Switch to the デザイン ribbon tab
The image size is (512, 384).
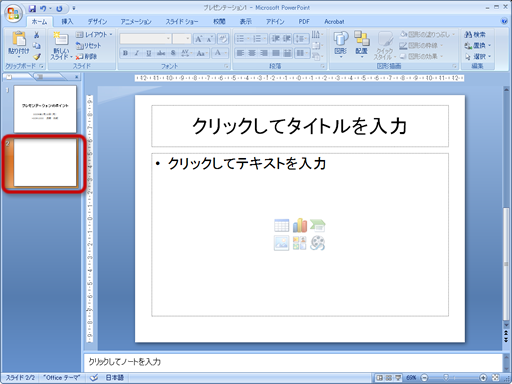[x=97, y=21]
